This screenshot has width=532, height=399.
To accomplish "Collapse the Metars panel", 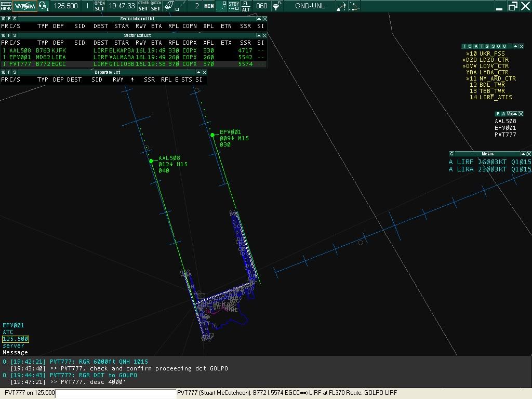I will [523, 154].
